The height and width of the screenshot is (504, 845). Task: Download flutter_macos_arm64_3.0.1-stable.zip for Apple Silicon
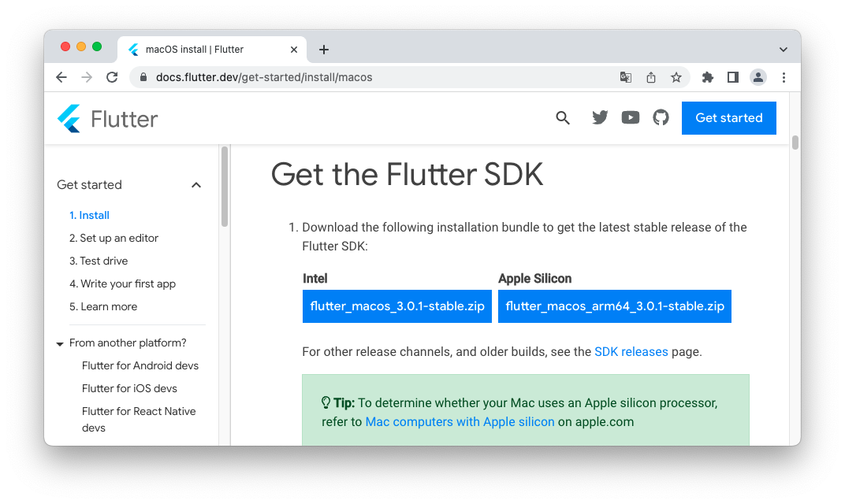click(614, 306)
